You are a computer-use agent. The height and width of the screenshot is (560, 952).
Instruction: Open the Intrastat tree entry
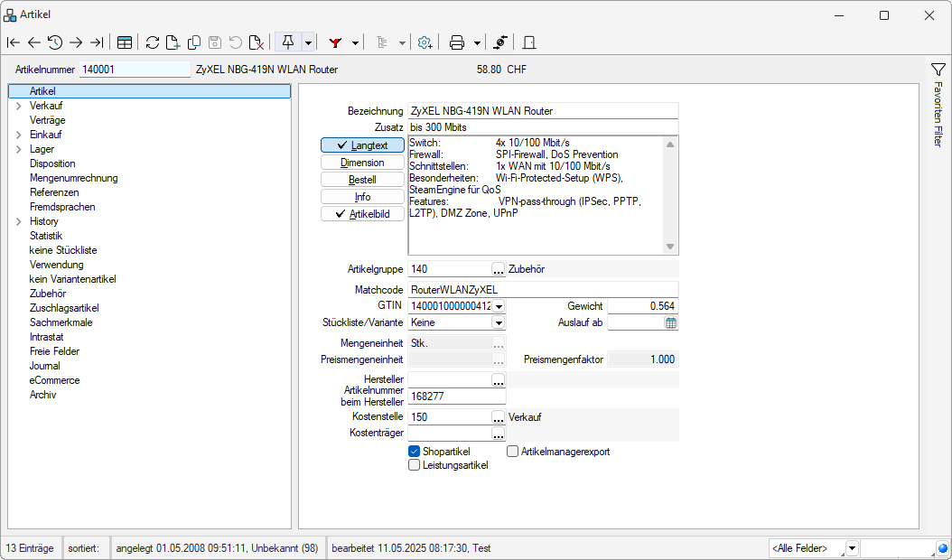coord(47,337)
